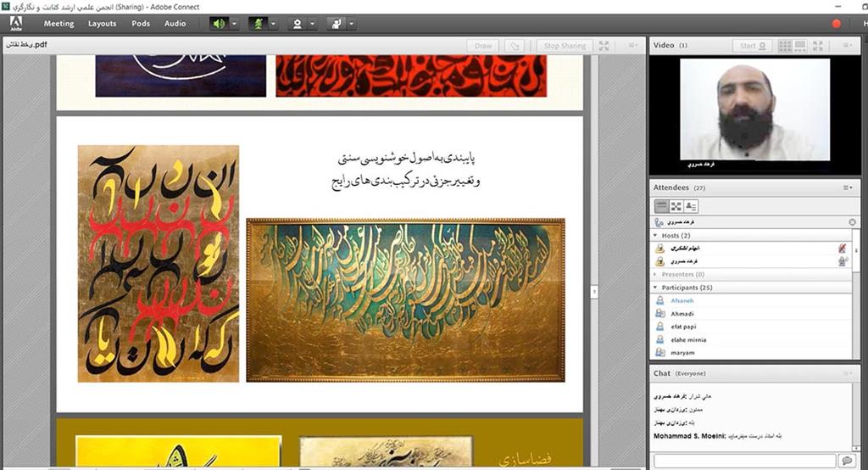Viewport: 868px width, 470px height.
Task: Open the Layouts menu
Action: coord(102,23)
